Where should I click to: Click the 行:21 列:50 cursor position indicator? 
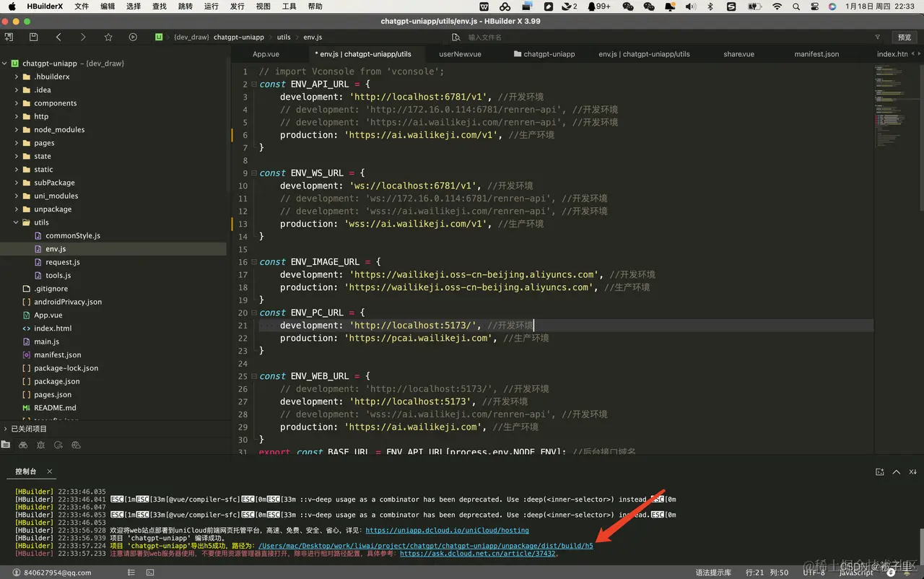[767, 573]
